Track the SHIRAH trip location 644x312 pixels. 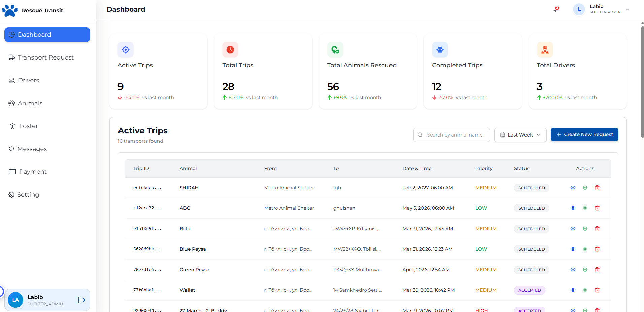pyautogui.click(x=585, y=188)
